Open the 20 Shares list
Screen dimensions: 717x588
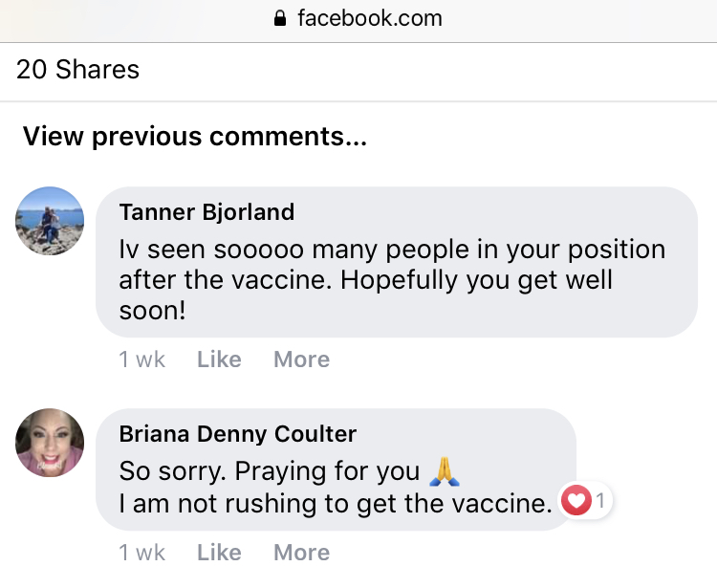77,70
